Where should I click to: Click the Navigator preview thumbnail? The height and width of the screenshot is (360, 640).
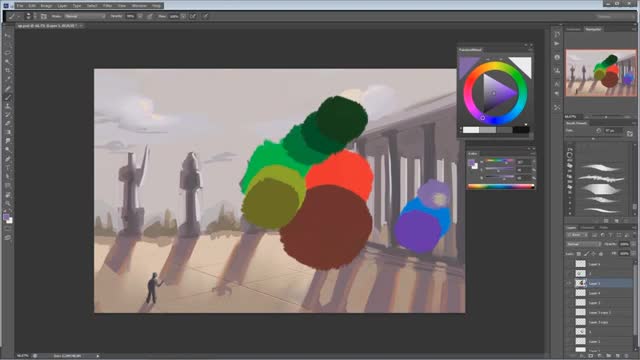tap(601, 73)
